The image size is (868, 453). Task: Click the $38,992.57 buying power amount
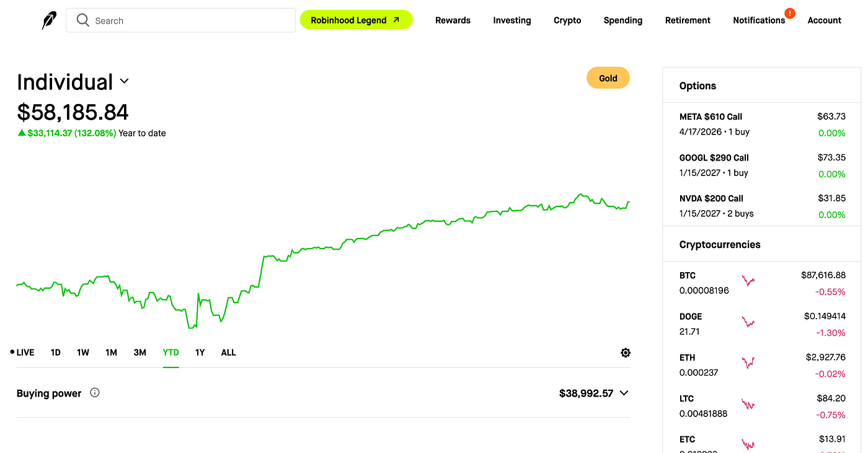[x=586, y=393]
